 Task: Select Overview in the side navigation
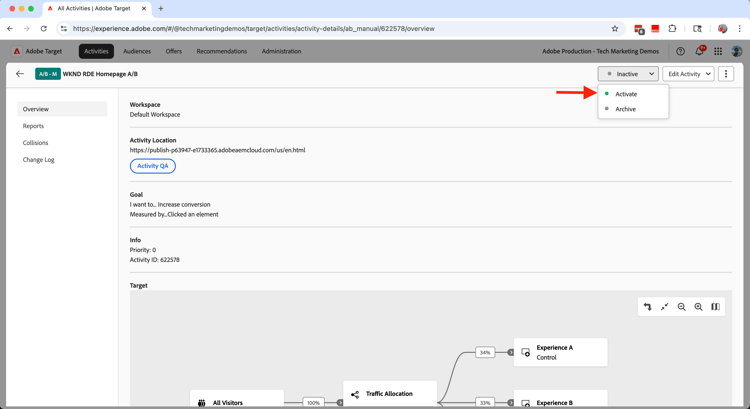[x=62, y=109]
